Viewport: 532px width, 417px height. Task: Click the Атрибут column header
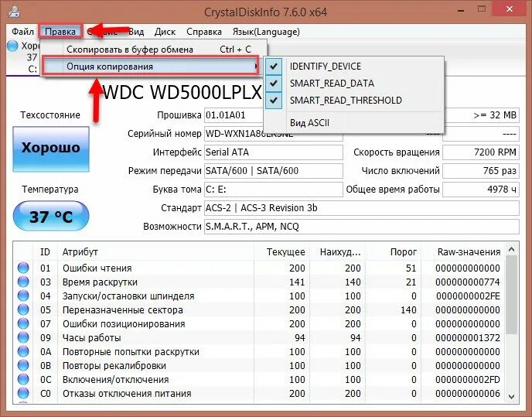[156, 251]
